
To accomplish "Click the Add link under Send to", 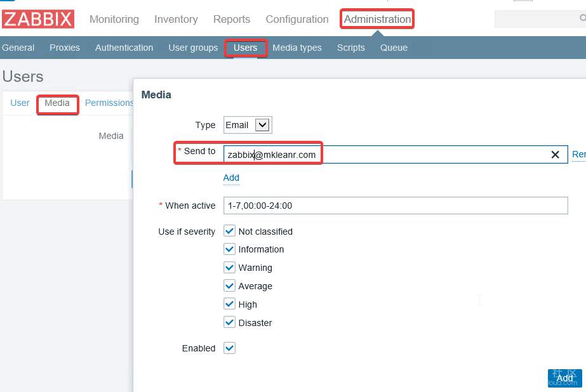I will pyautogui.click(x=231, y=178).
